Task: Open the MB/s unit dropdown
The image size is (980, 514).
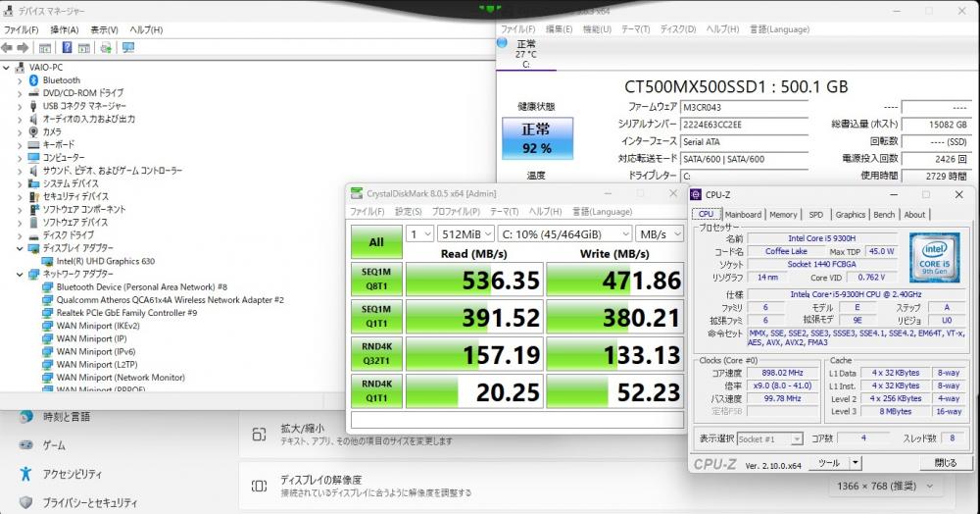Action: point(659,233)
